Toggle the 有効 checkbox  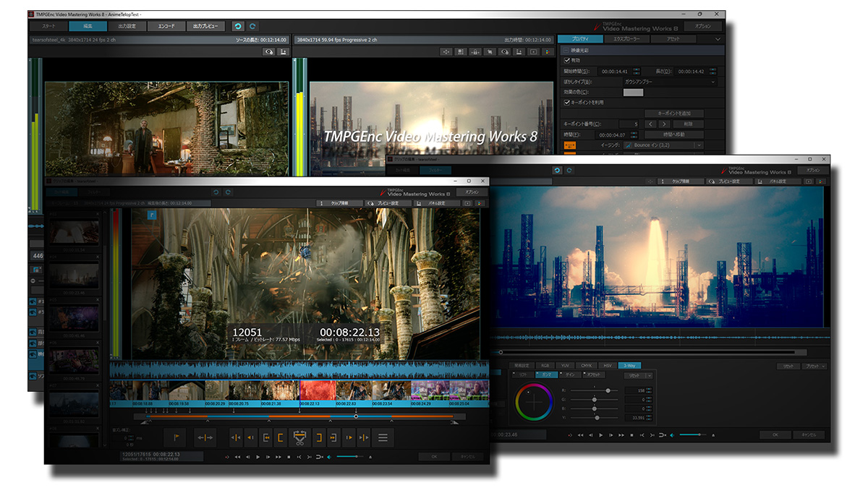(567, 61)
